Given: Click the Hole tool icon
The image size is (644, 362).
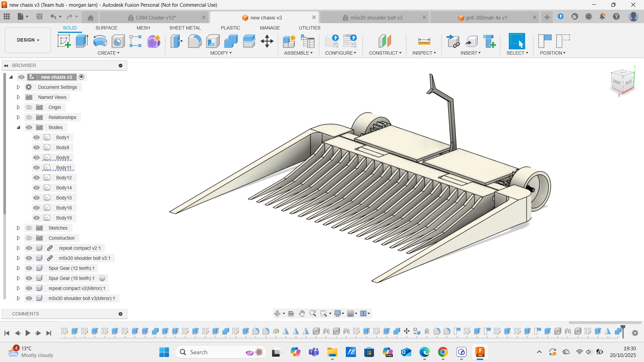Looking at the screenshot, I should [x=118, y=41].
